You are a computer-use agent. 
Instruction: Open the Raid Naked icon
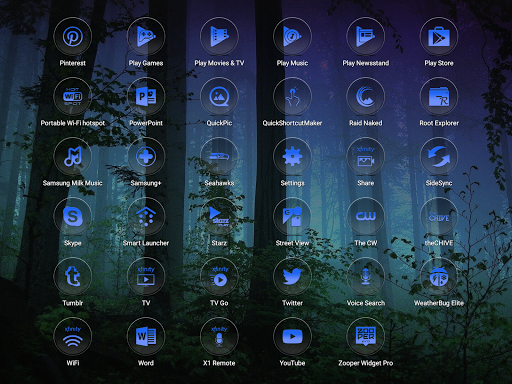tap(366, 96)
